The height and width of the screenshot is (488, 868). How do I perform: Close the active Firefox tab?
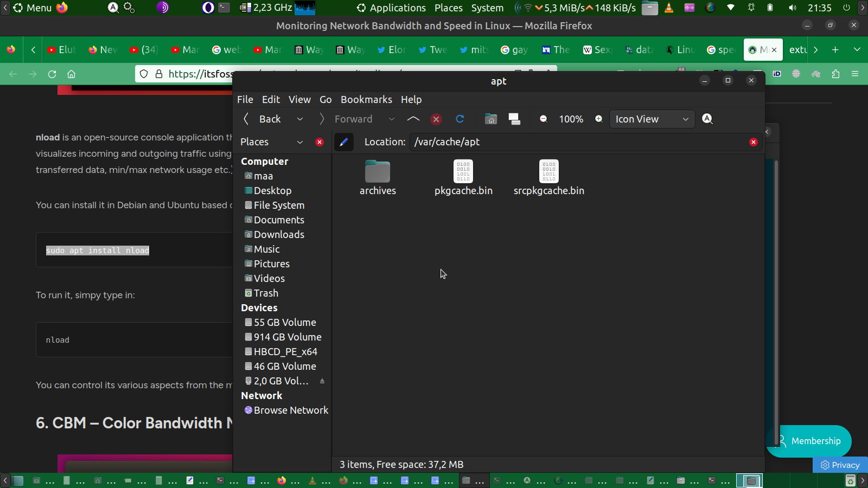point(774,50)
